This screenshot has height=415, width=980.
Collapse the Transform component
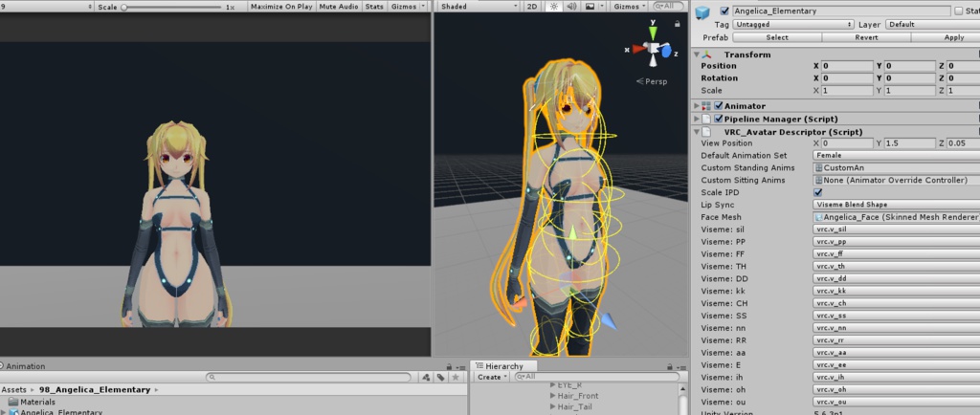[x=697, y=55]
